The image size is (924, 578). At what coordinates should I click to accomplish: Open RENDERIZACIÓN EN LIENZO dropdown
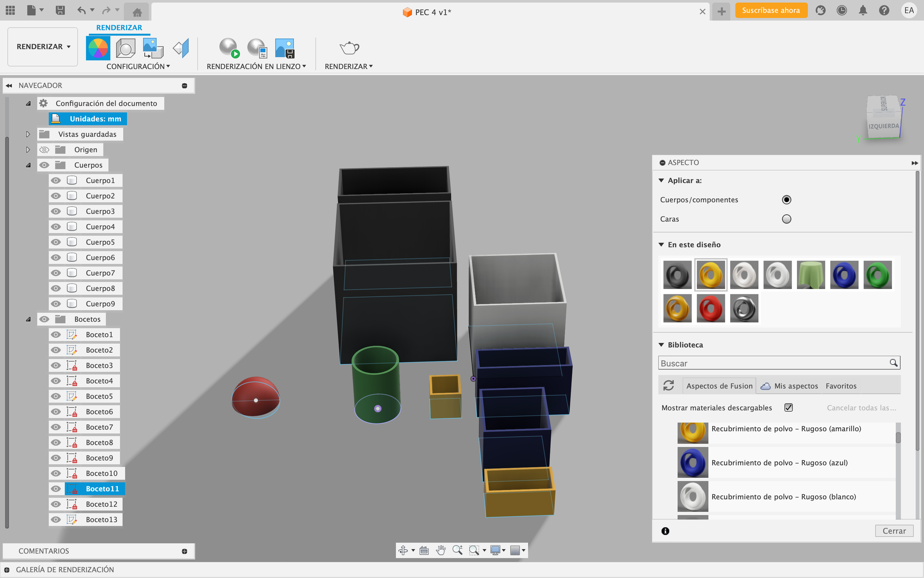[x=256, y=66]
